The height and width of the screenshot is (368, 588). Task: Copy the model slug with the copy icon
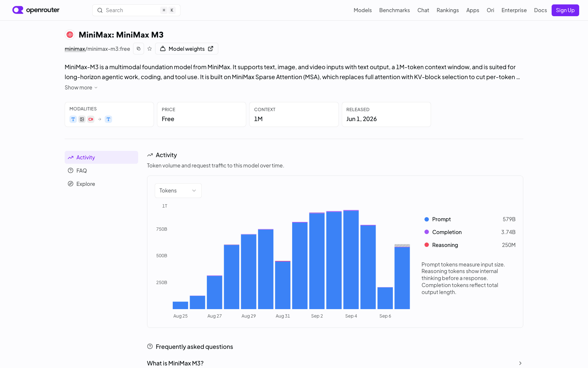pos(139,49)
